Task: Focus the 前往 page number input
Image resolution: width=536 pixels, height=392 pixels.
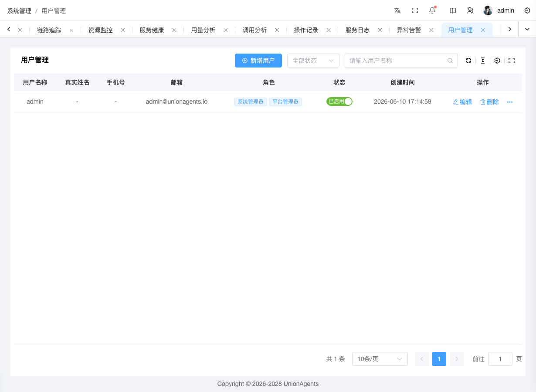Action: click(500, 359)
